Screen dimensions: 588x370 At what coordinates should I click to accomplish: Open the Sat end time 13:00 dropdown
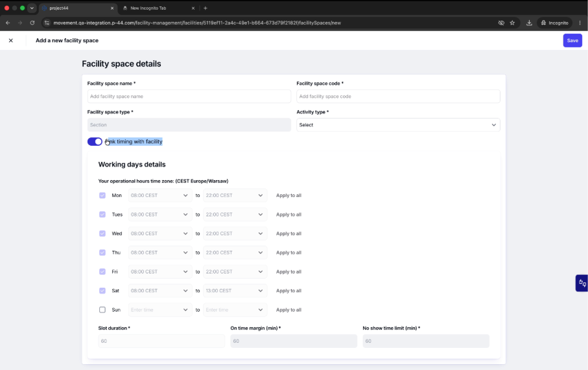tap(235, 290)
